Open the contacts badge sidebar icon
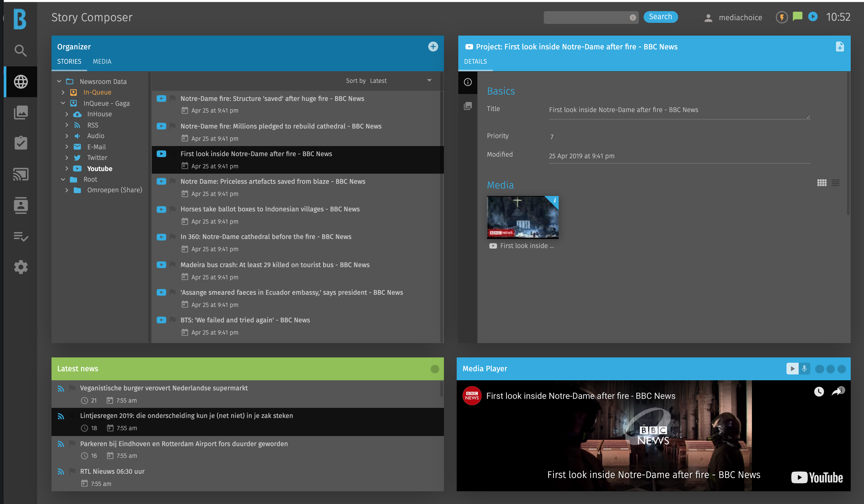This screenshot has height=504, width=864. (x=20, y=205)
